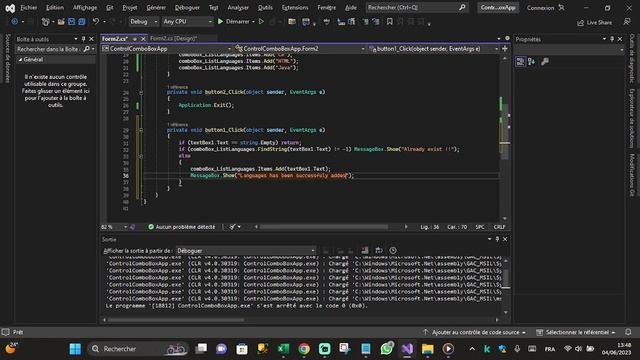640x360 pixels.
Task: Open the Windows Start button
Action: click(x=75, y=349)
